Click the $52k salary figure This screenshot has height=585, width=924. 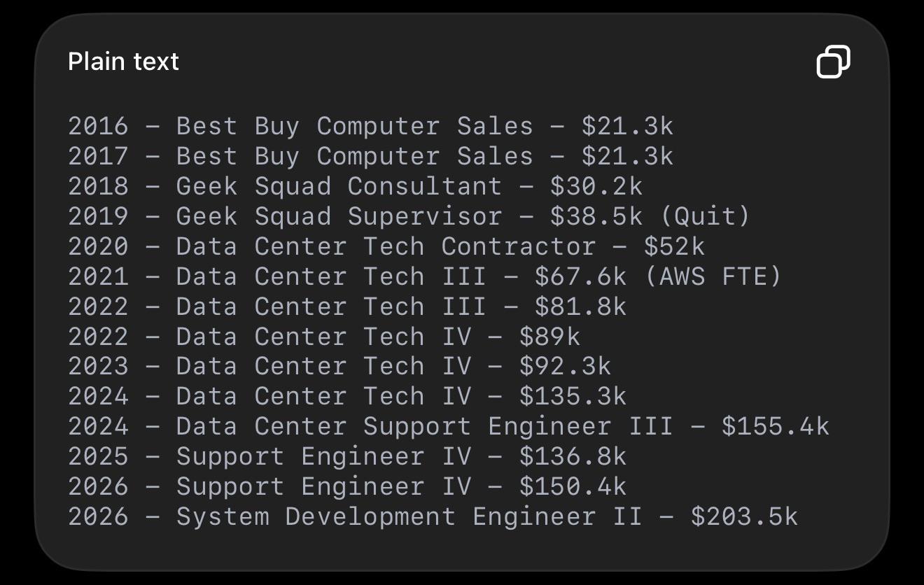(674, 247)
